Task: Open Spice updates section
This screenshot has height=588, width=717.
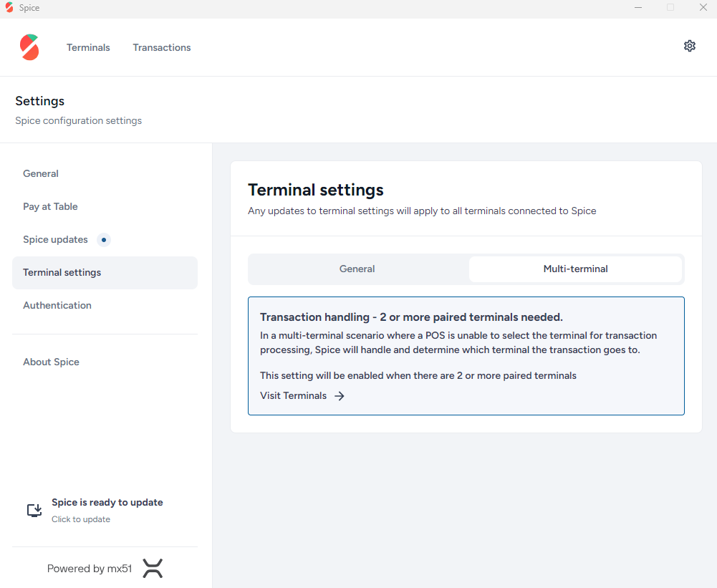Action: (105, 240)
